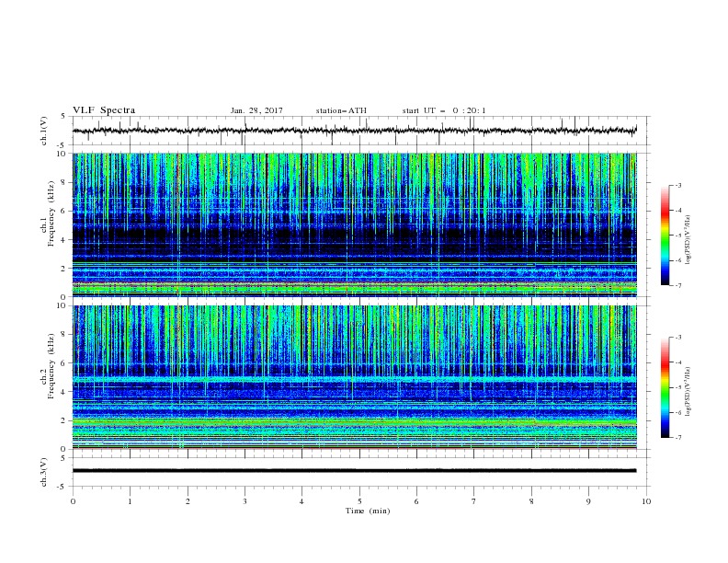Click the time axis tick label "10"
Screen dimensions: 728x563
[x=646, y=501]
